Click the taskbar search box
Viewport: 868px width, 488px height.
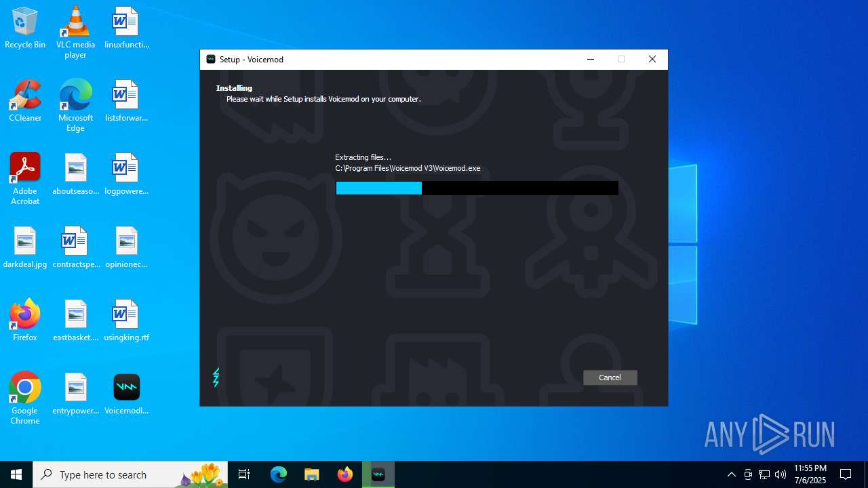click(x=130, y=474)
